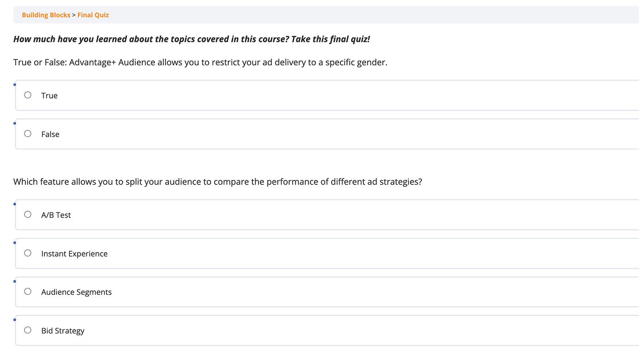Click the blue dot marker beside the True option
This screenshot has height=362, width=644.
[x=15, y=85]
